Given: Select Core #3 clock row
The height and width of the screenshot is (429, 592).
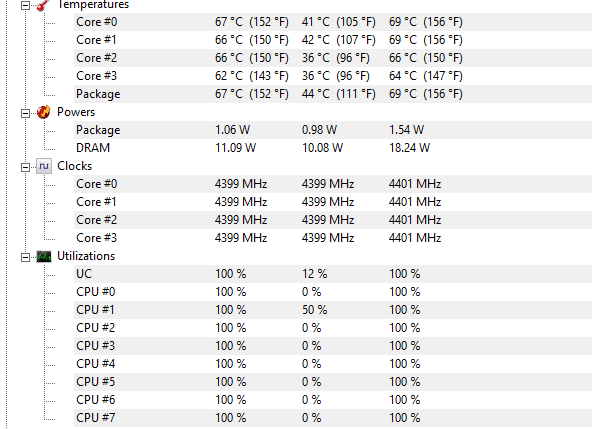Looking at the screenshot, I should 333,238.
